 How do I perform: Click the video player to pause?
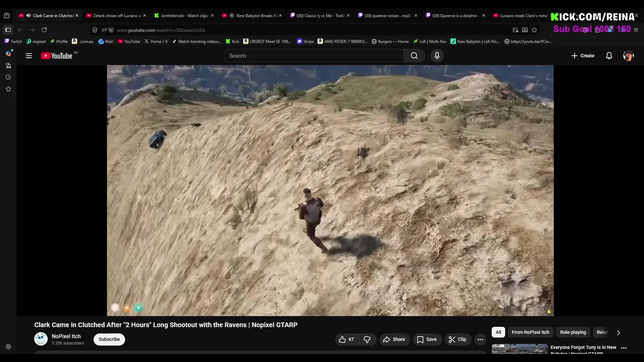click(330, 191)
